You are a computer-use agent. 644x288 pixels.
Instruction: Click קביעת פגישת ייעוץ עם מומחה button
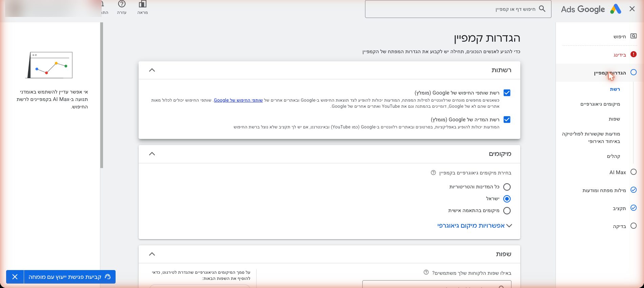pyautogui.click(x=69, y=277)
